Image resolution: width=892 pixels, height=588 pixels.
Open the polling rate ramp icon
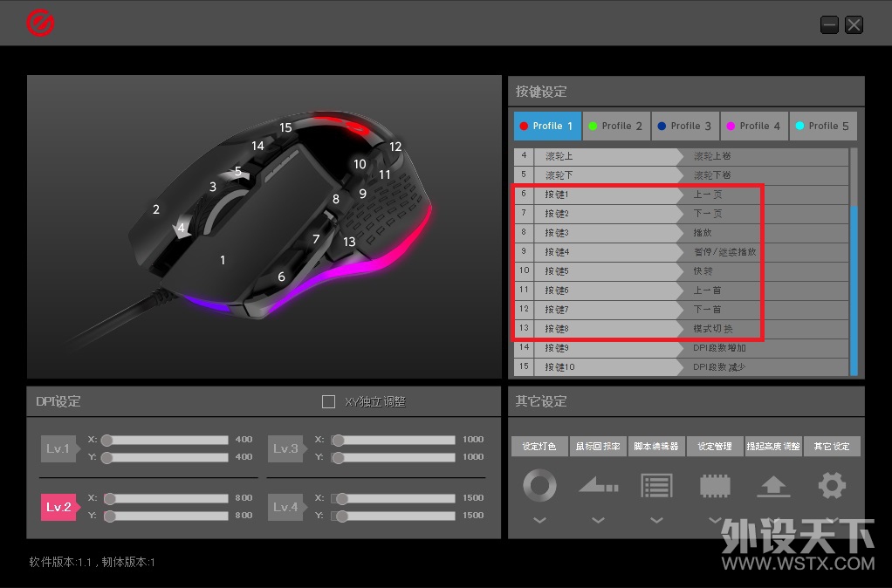598,485
